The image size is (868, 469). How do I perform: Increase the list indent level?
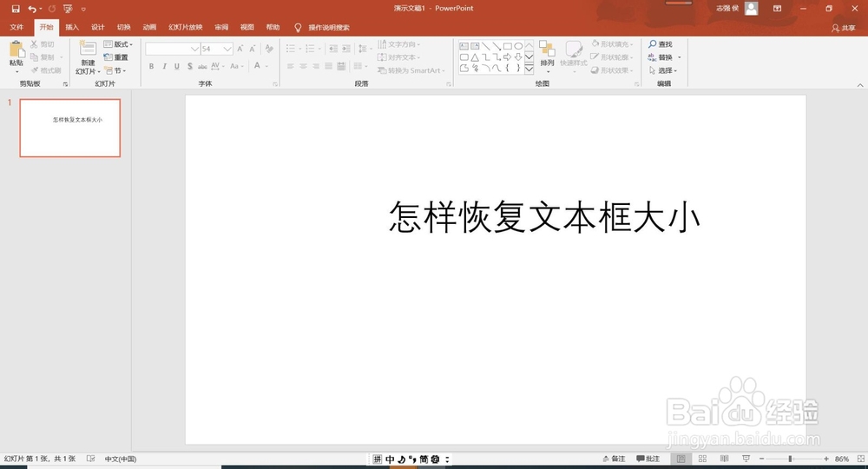pyautogui.click(x=346, y=49)
